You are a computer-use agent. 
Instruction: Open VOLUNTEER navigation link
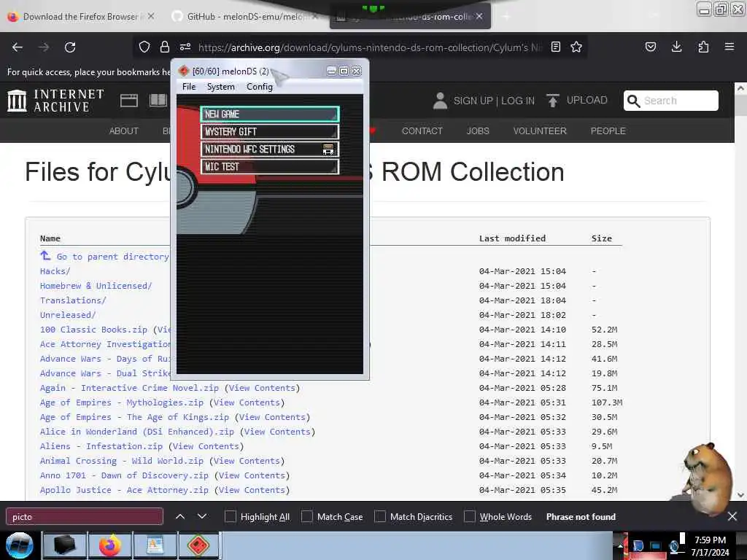[x=540, y=131]
